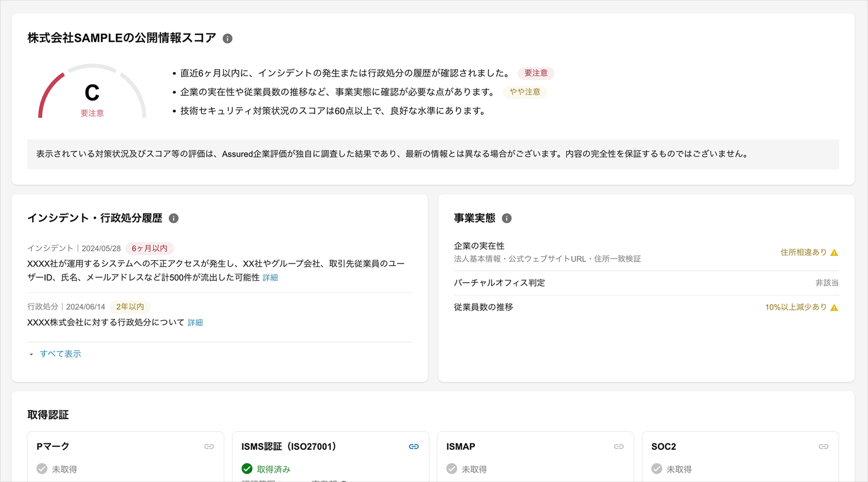Open link icon on SOC2 card
This screenshot has height=482, width=868.
pyautogui.click(x=823, y=446)
